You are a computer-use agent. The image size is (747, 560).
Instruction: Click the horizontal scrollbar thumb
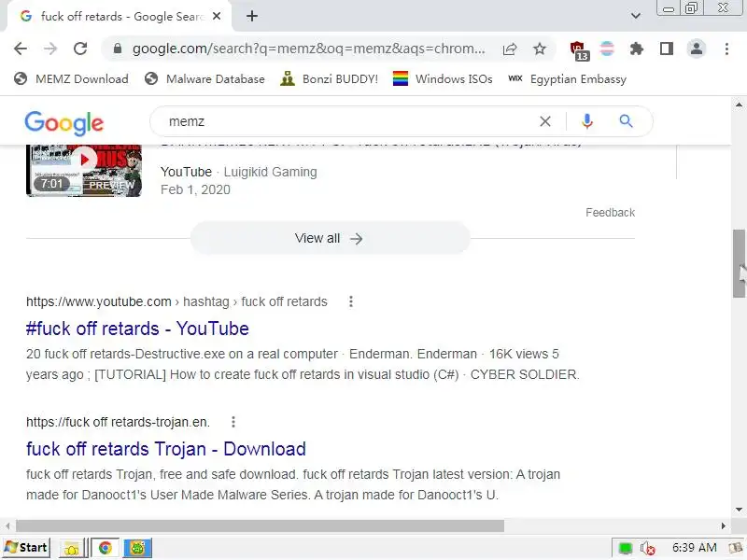(260, 525)
